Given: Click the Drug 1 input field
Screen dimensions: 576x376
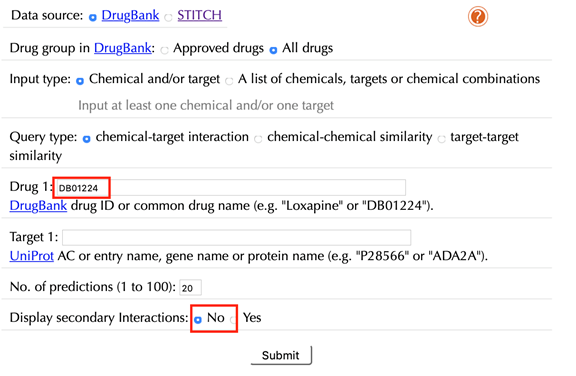Looking at the screenshot, I should tap(231, 188).
